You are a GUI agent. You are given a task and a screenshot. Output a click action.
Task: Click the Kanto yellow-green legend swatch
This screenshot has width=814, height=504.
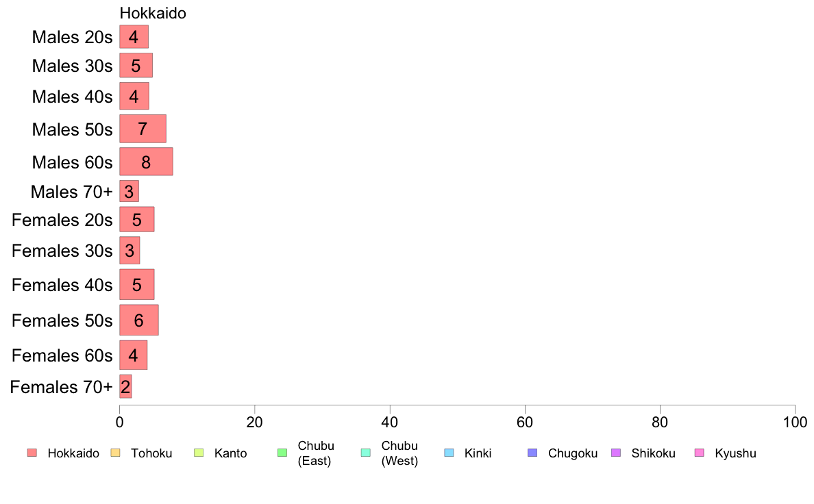click(x=199, y=453)
